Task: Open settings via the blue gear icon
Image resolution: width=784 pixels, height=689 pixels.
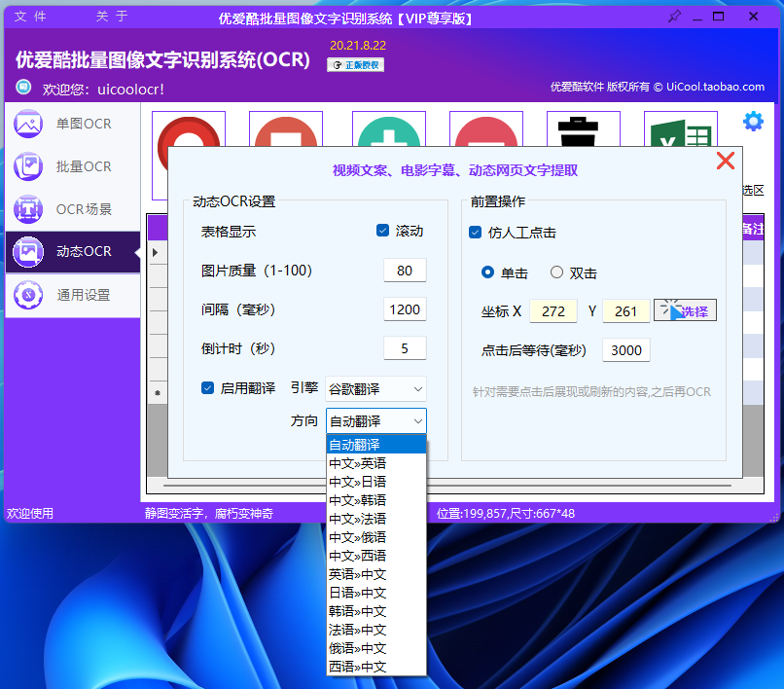Action: coord(753,121)
